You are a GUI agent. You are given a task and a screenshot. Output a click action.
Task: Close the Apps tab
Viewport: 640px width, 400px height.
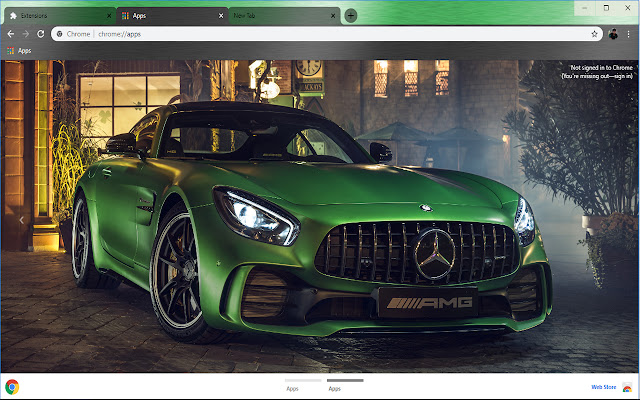point(221,16)
